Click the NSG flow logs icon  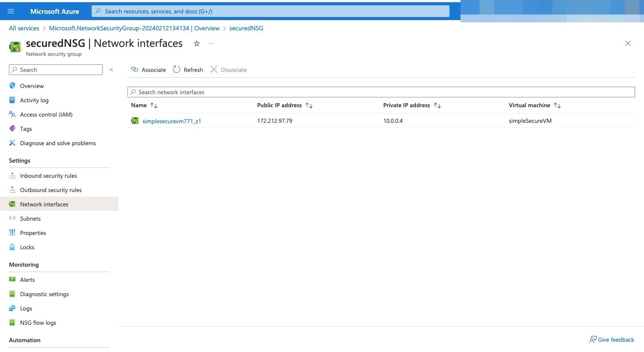coord(12,323)
